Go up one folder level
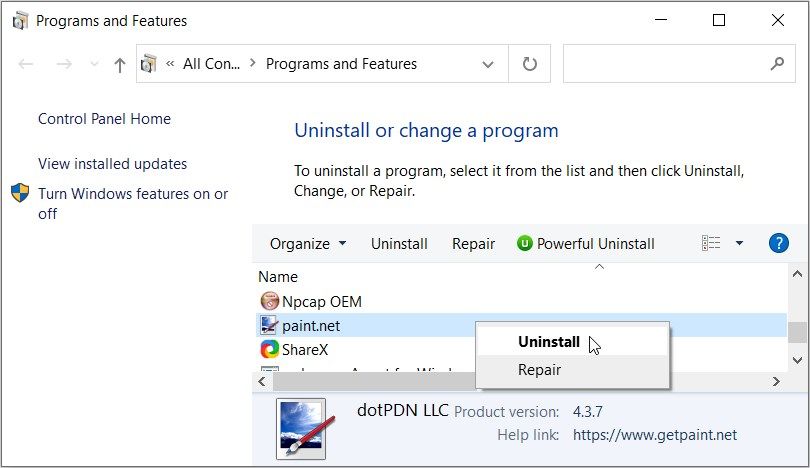The image size is (810, 468). 120,65
